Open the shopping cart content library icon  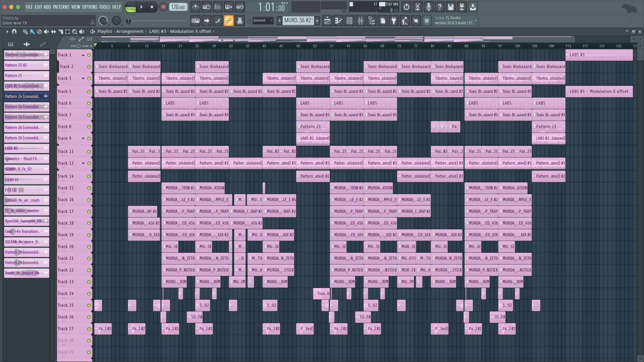point(427,21)
